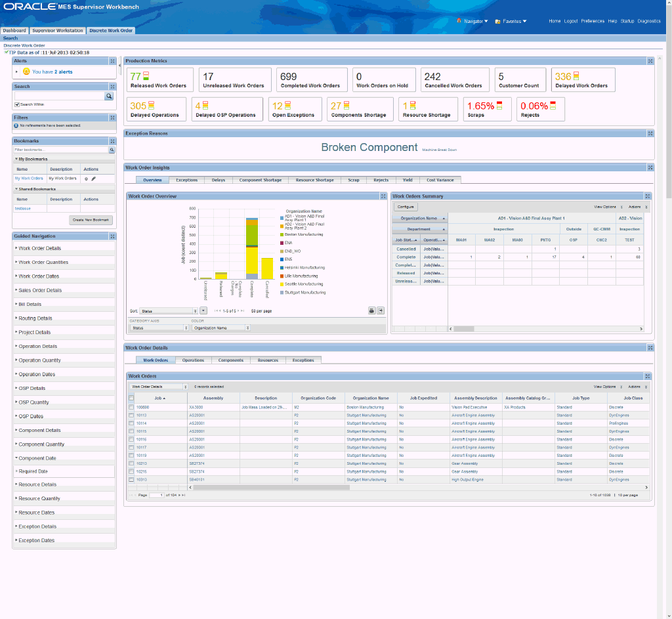672x619 pixels.
Task: Maximize the Work Order Overview chart panel
Action: coord(383,196)
